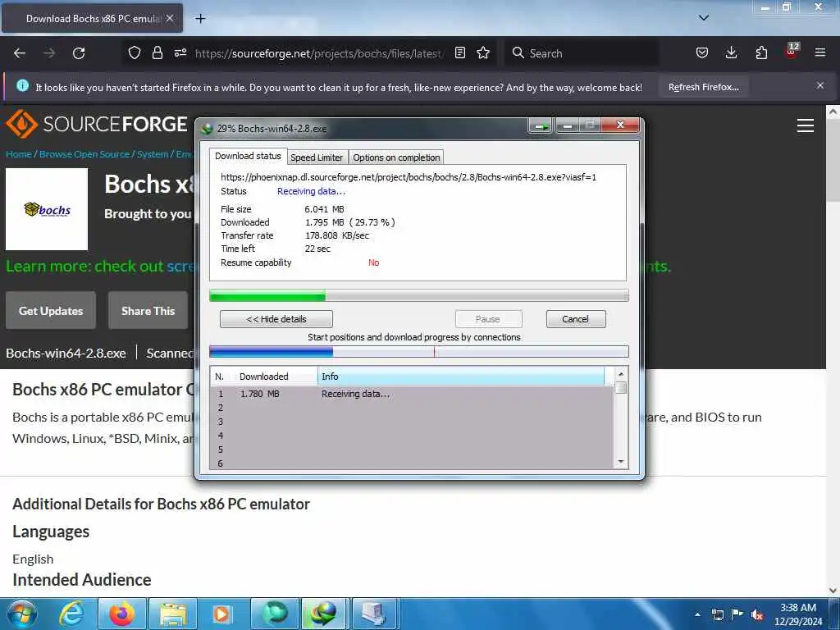This screenshot has width=840, height=630.
Task: Open Internet Download Manager taskbar icon
Action: coord(325,614)
